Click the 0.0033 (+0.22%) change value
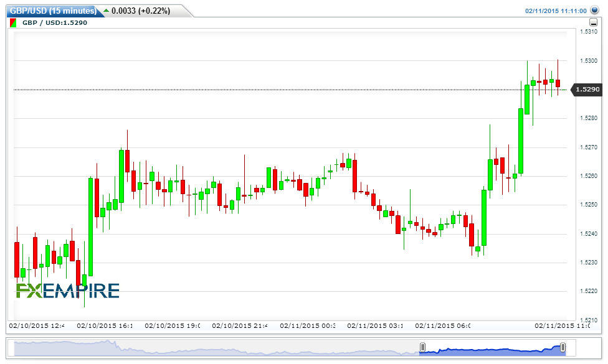This screenshot has width=608, height=364. click(141, 11)
